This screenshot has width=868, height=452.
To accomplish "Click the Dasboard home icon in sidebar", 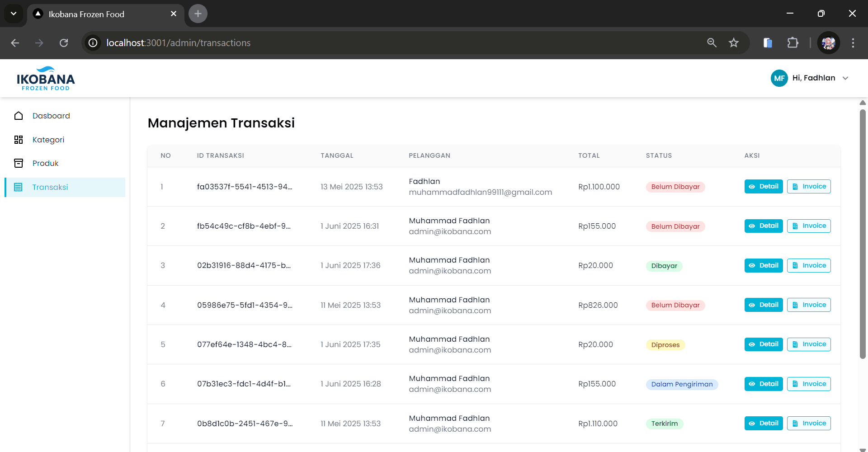I will pyautogui.click(x=19, y=116).
